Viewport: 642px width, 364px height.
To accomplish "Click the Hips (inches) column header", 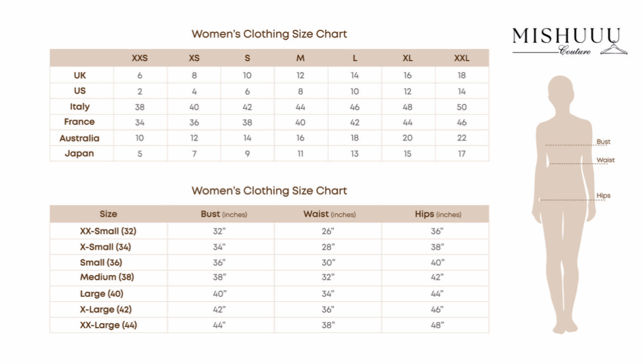I will pos(438,214).
